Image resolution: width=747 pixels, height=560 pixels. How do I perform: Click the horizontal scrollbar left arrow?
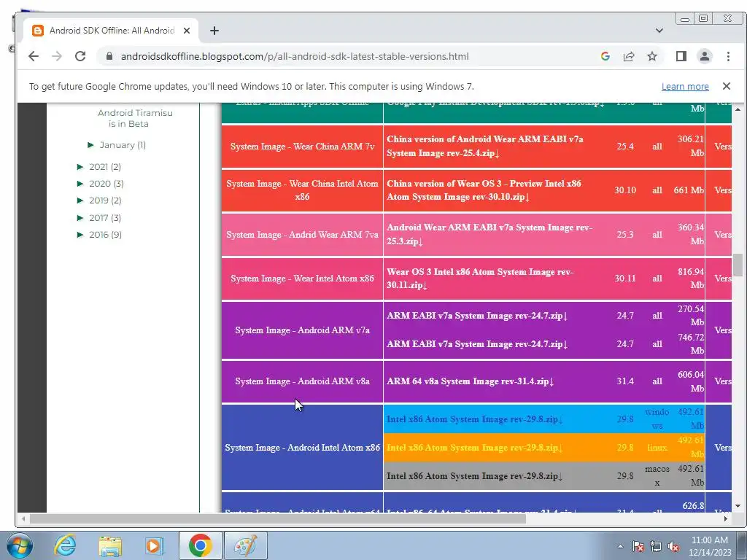coord(23,518)
